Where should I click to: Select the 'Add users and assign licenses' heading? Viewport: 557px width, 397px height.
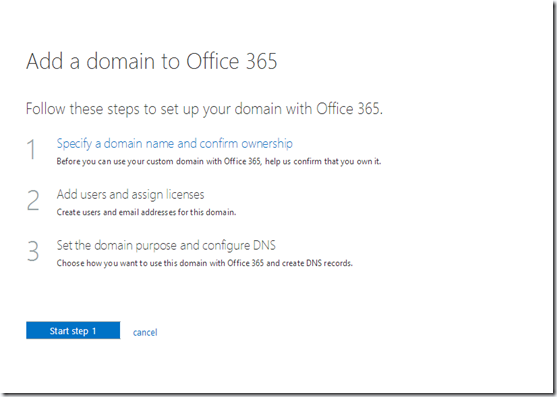(130, 194)
